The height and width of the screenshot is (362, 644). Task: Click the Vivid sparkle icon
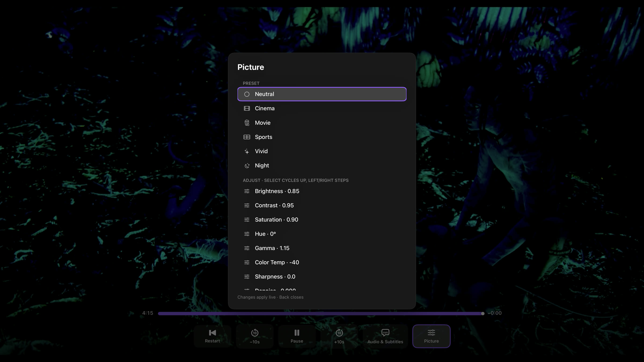pyautogui.click(x=247, y=151)
